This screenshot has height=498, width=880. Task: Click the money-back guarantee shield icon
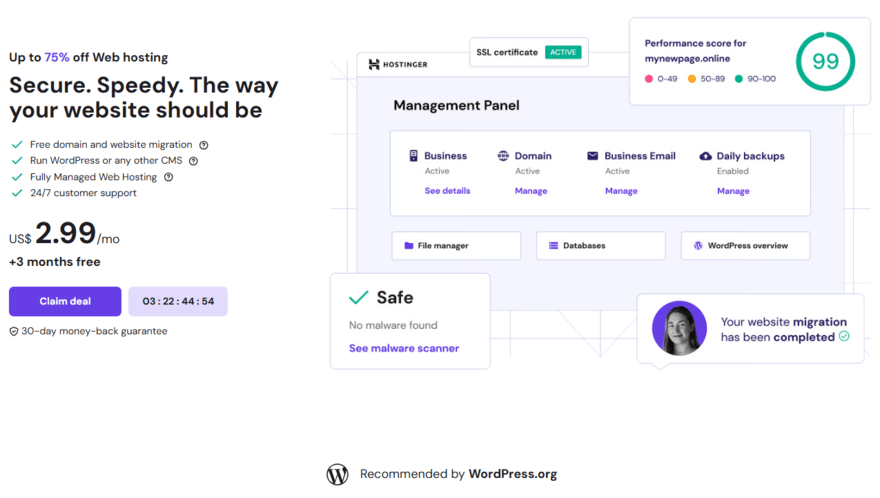(13, 332)
